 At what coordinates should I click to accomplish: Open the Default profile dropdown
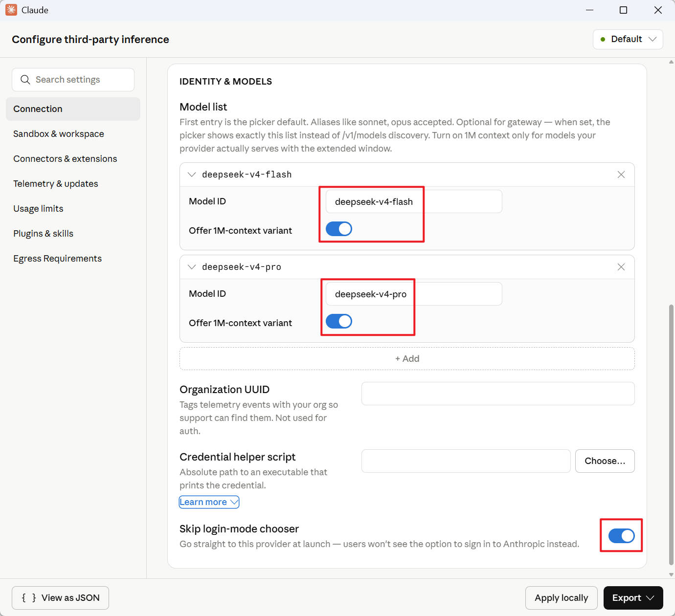[x=628, y=39]
